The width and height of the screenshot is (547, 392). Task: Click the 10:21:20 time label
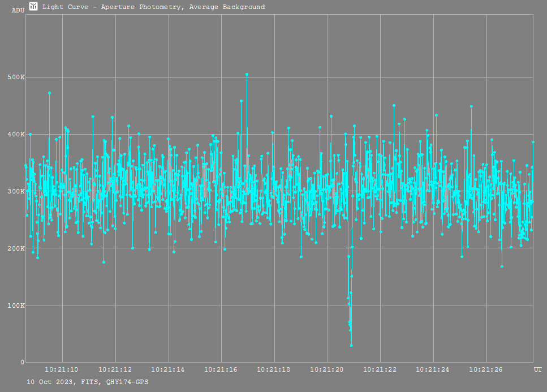coord(327,370)
